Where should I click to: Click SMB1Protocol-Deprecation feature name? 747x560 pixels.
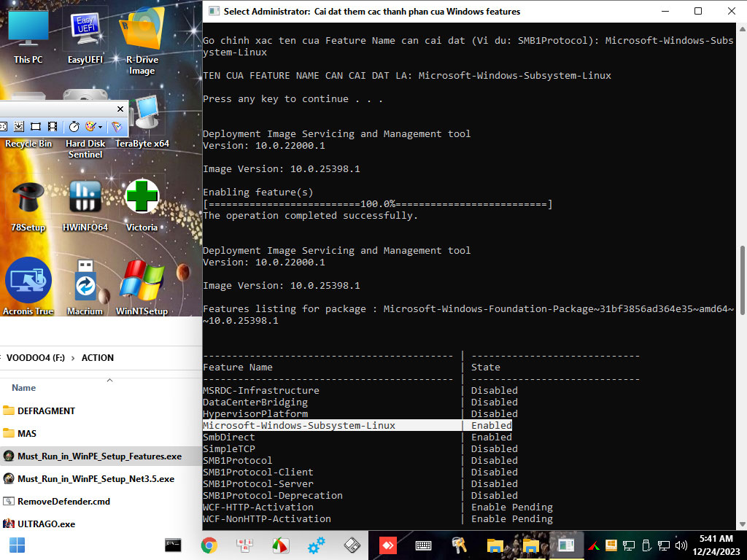pos(273,495)
